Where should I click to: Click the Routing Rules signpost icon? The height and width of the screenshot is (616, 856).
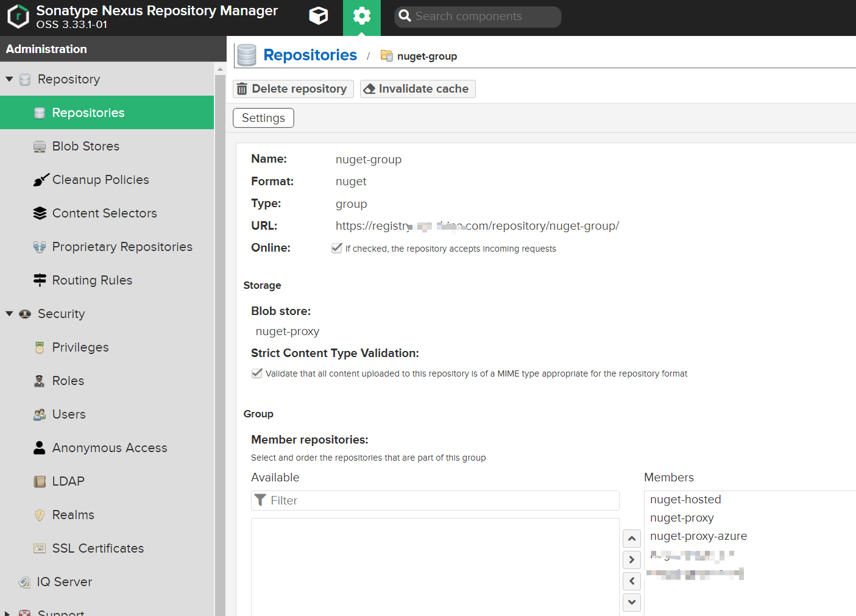(40, 280)
